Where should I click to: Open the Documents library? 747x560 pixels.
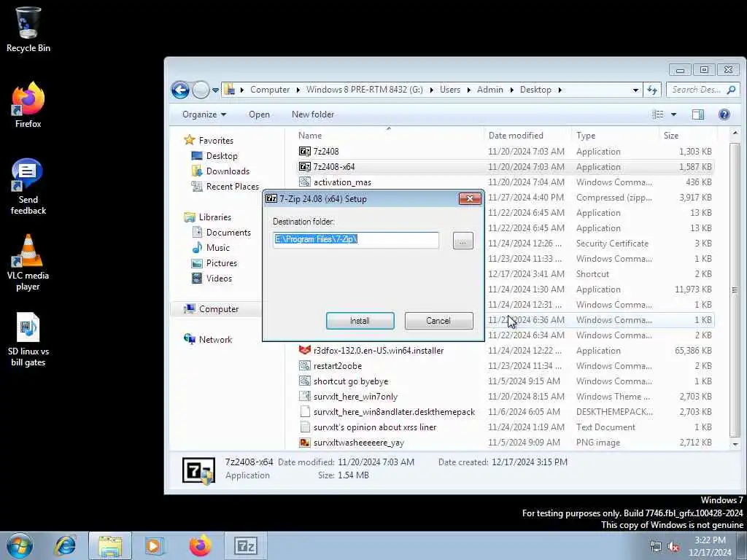[222, 233]
